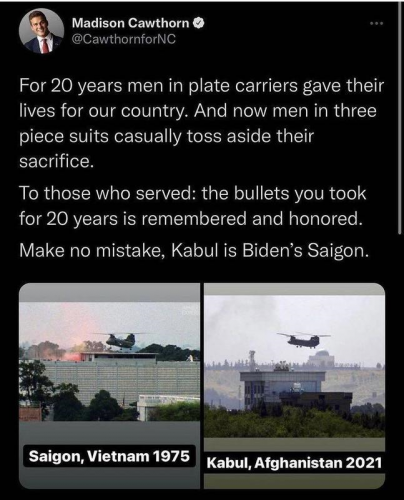Open Madison Cawthorn's profile avatar photo
Screen dimensions: 404x500
coord(42,32)
